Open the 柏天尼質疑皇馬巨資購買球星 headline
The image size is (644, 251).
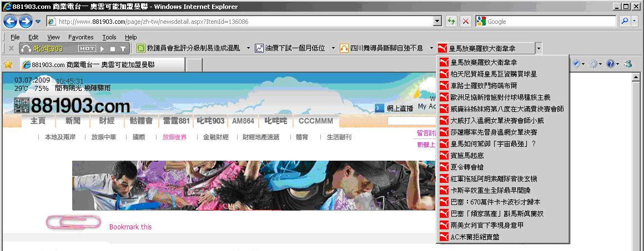[493, 74]
